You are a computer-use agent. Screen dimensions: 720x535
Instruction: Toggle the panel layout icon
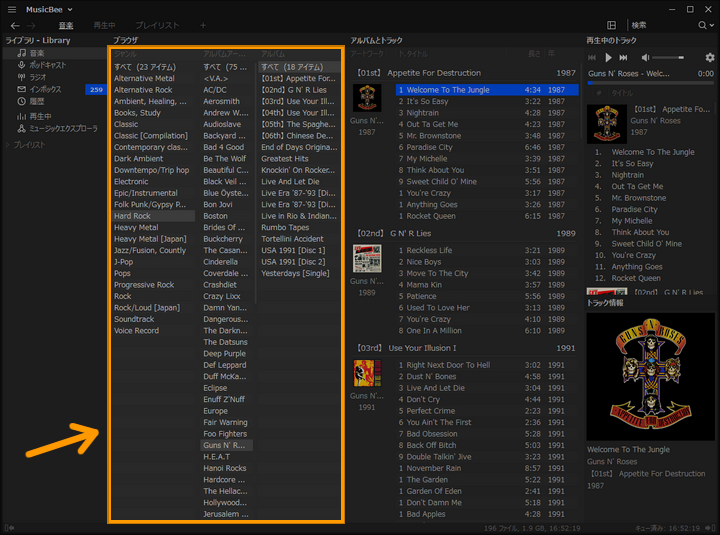[612, 25]
